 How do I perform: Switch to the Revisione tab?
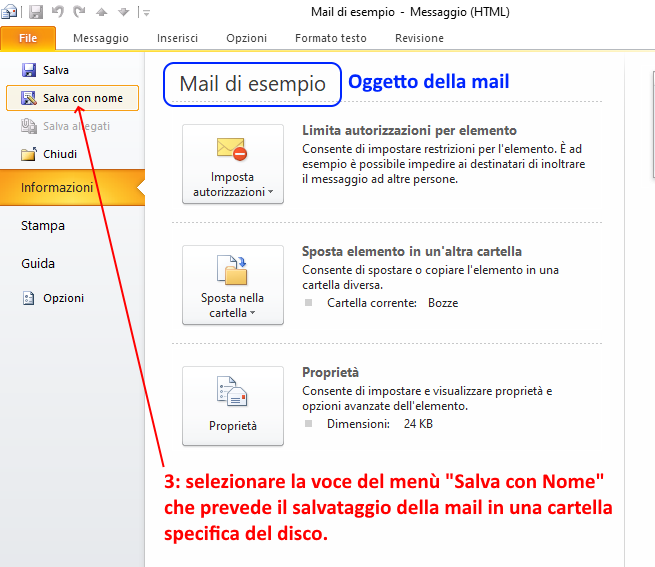tap(419, 38)
